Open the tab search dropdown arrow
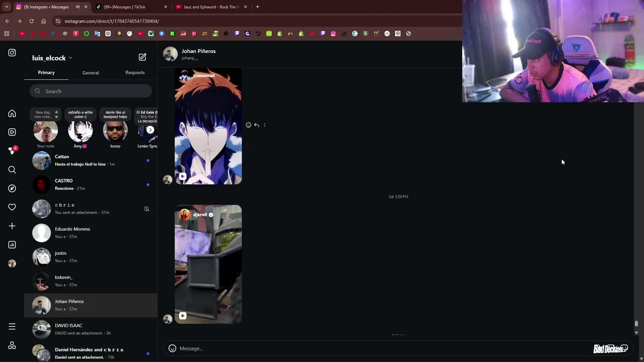The image size is (644, 362). point(7,7)
